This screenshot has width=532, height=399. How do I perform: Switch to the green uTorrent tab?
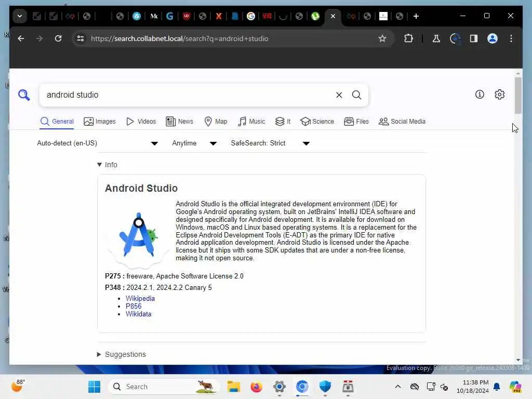click(x=315, y=16)
